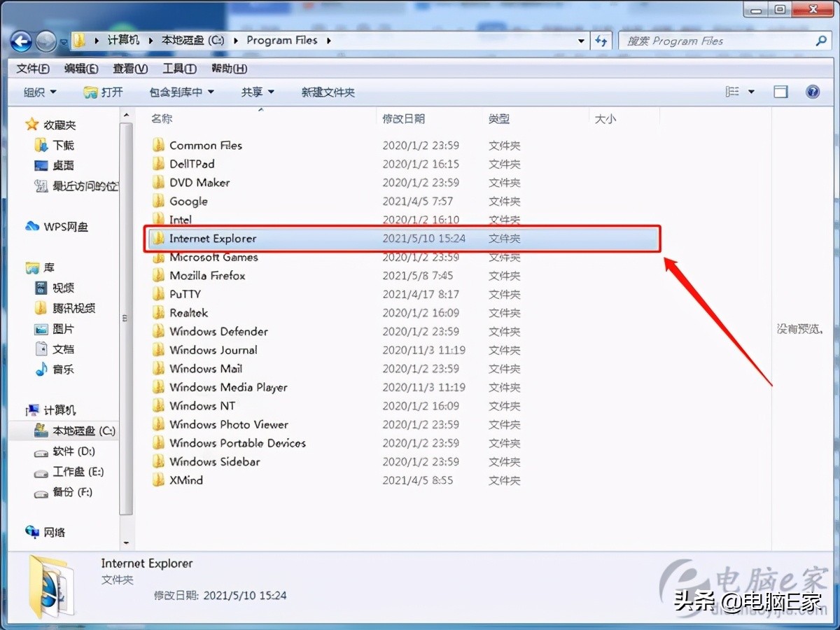Click the 打开 toolbar button
Screen dimensions: 840x630
tap(103, 92)
